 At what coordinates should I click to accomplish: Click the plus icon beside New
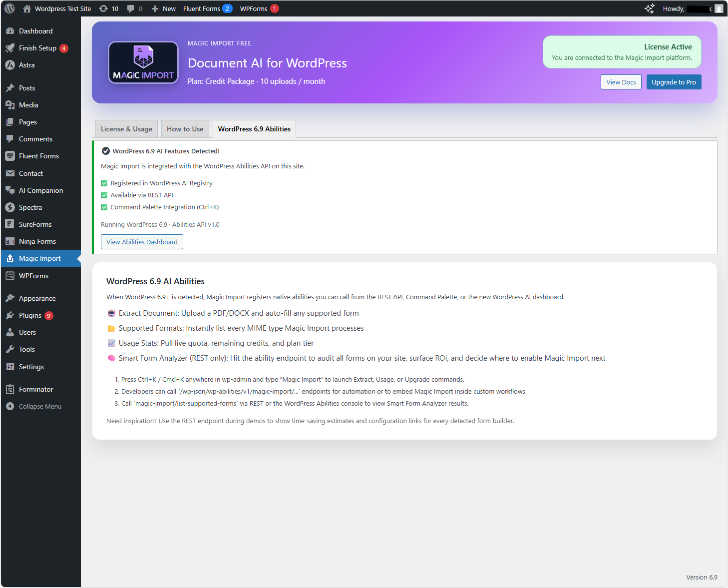pyautogui.click(x=155, y=8)
